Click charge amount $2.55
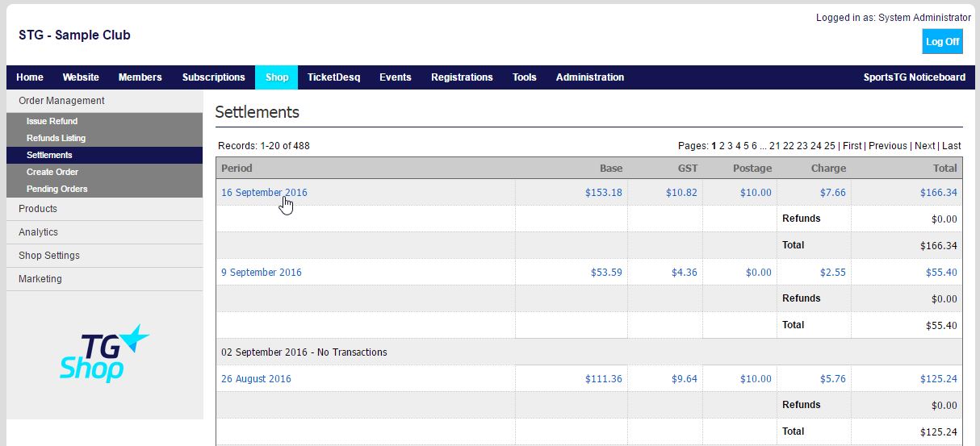The width and height of the screenshot is (980, 446). [833, 273]
